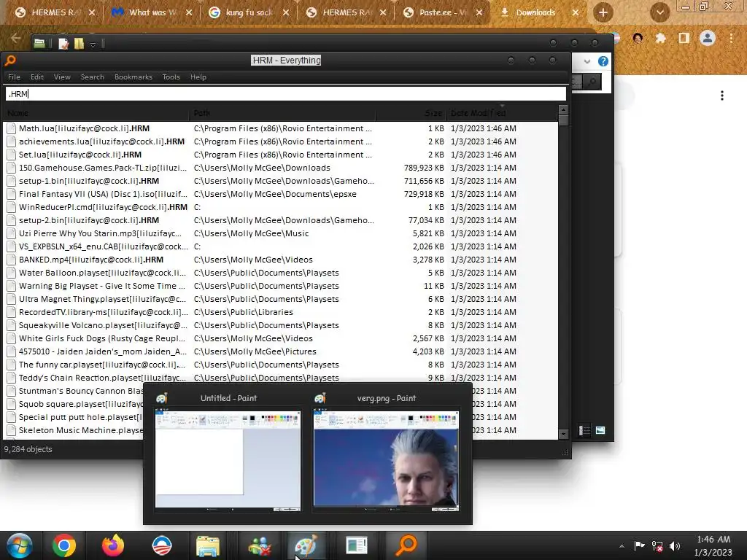This screenshot has height=560, width=747.
Task: Select setup-1.bin file in results
Action: coord(281,181)
